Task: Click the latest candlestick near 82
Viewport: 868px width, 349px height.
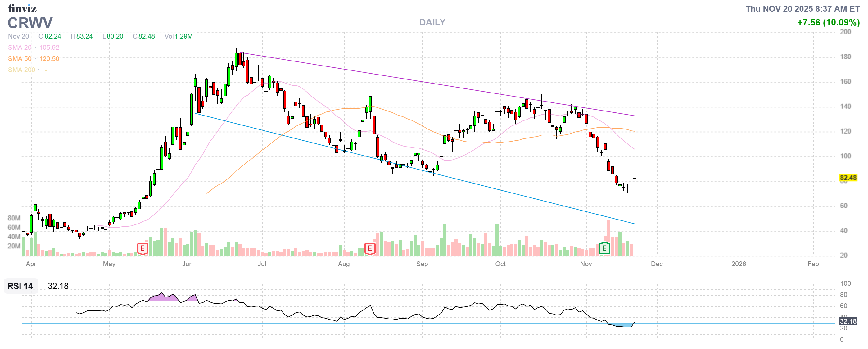Action: (635, 179)
